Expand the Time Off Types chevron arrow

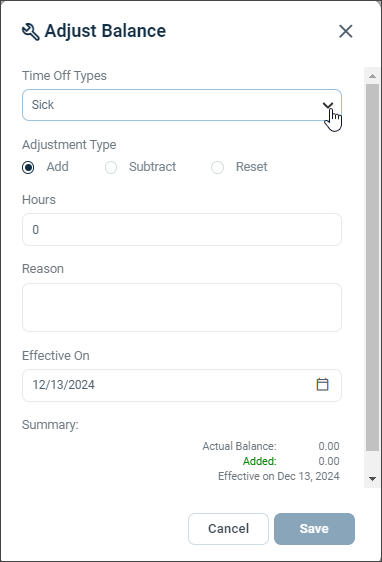pos(328,105)
